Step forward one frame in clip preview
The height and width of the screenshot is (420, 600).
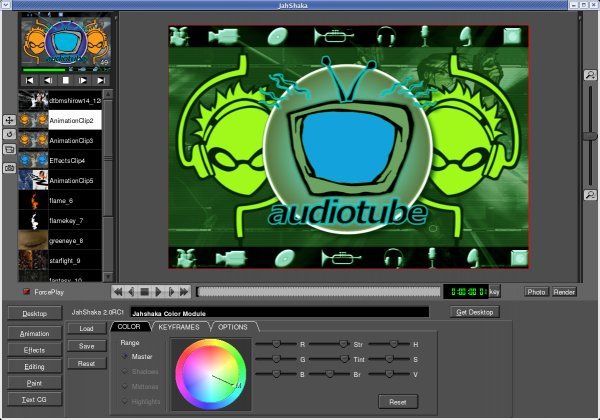(x=83, y=80)
